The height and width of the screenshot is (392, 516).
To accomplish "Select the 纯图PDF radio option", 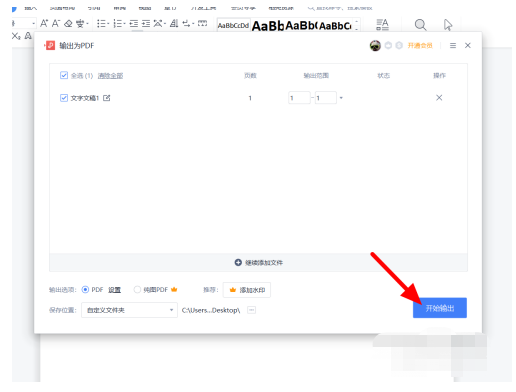I will [137, 290].
